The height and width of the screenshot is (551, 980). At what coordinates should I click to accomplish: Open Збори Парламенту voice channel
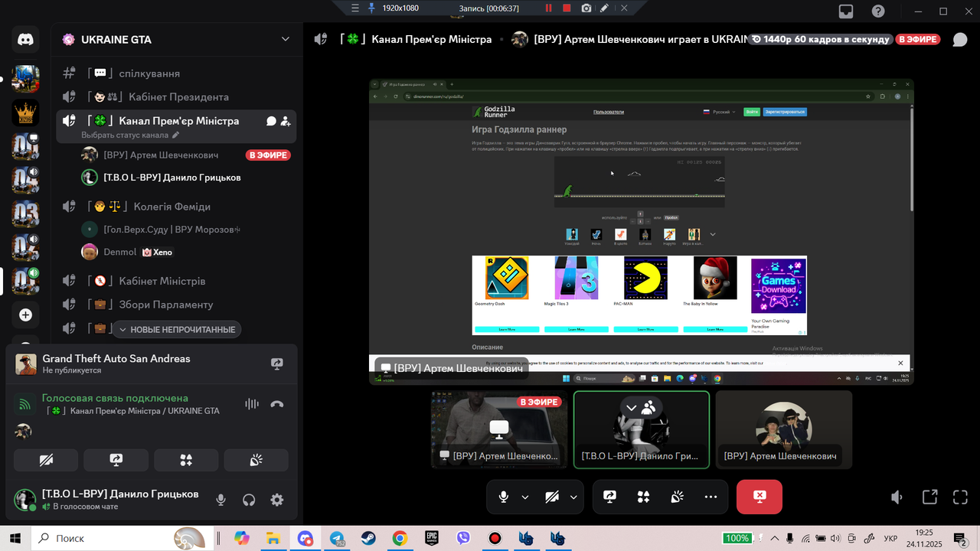pyautogui.click(x=176, y=305)
